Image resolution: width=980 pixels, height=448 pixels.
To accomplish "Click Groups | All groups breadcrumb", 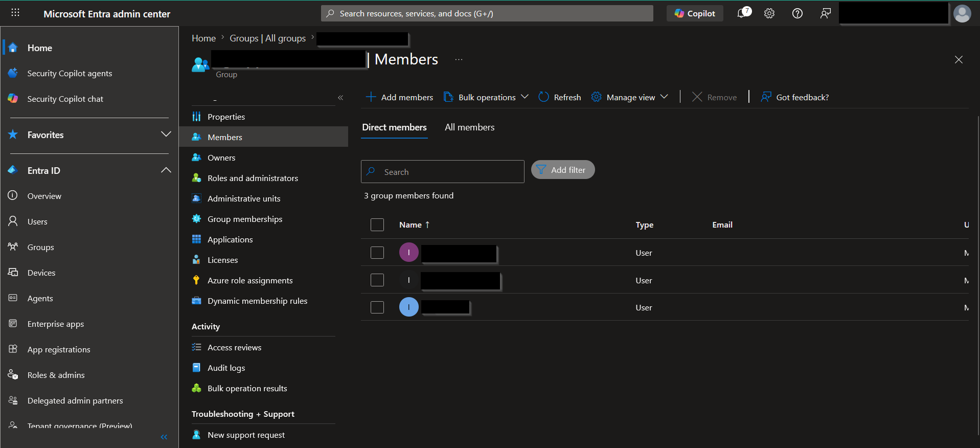I will coord(267,38).
